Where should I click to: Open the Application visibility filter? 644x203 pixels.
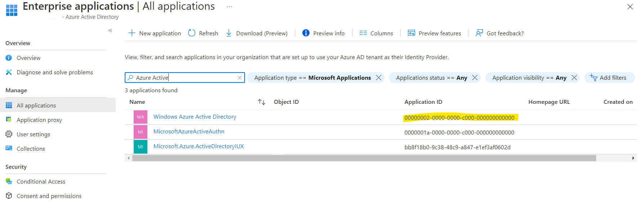(529, 78)
